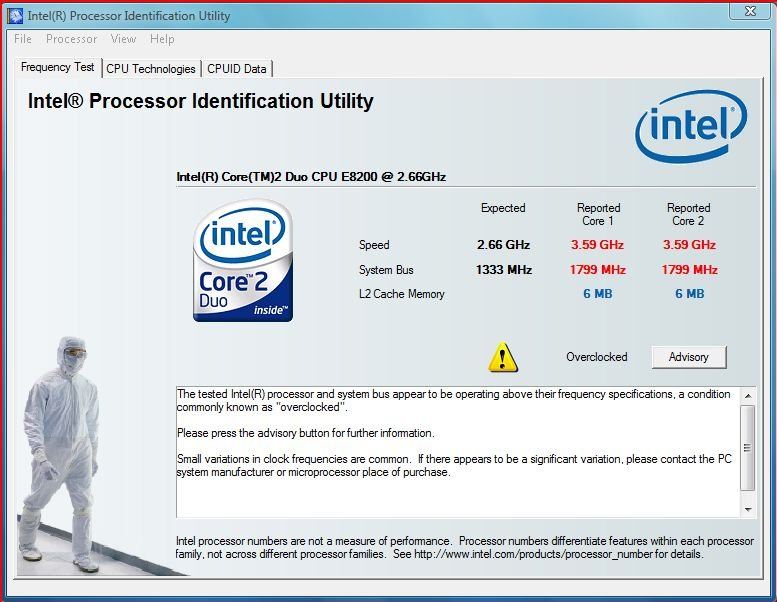This screenshot has width=777, height=602.
Task: Click the System Bus row label
Action: pos(386,270)
